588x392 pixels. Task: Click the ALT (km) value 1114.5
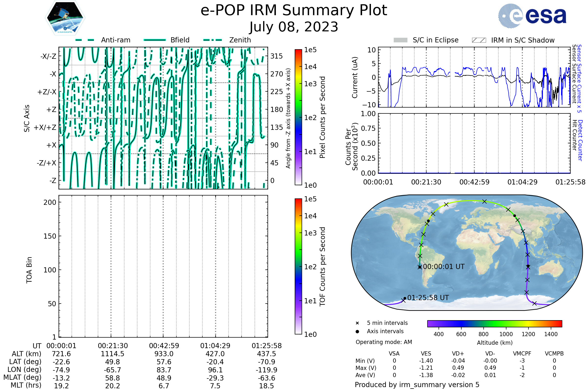pyautogui.click(x=112, y=354)
